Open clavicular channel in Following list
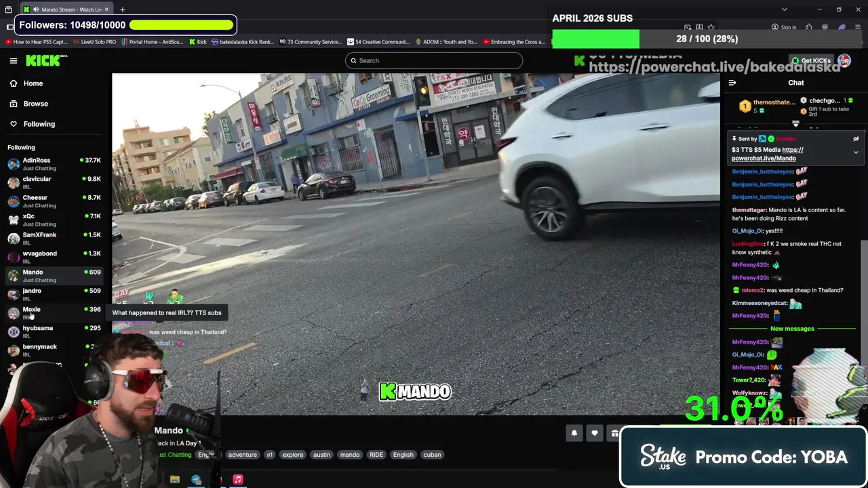868x488 pixels. [54, 182]
